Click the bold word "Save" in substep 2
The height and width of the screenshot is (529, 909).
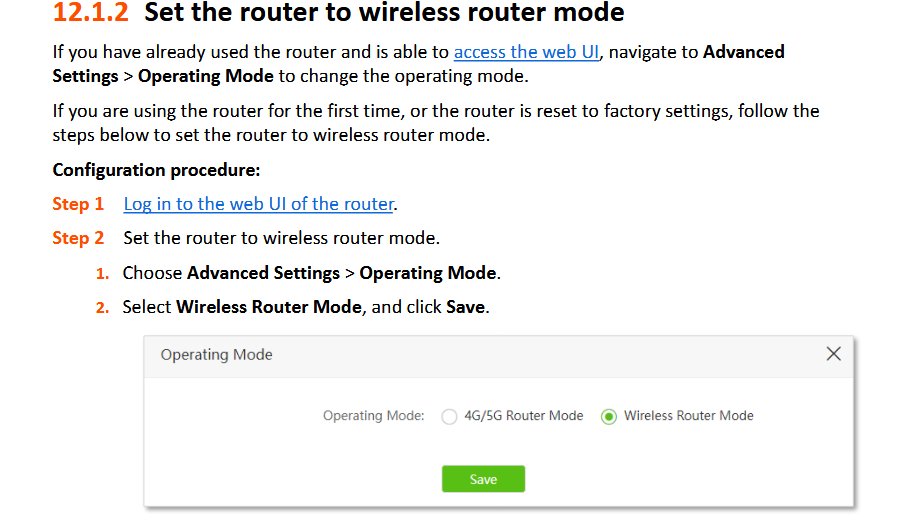tap(465, 307)
